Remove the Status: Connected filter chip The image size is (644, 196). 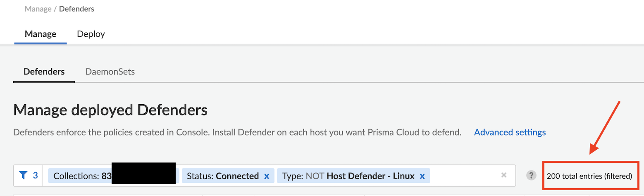click(267, 176)
